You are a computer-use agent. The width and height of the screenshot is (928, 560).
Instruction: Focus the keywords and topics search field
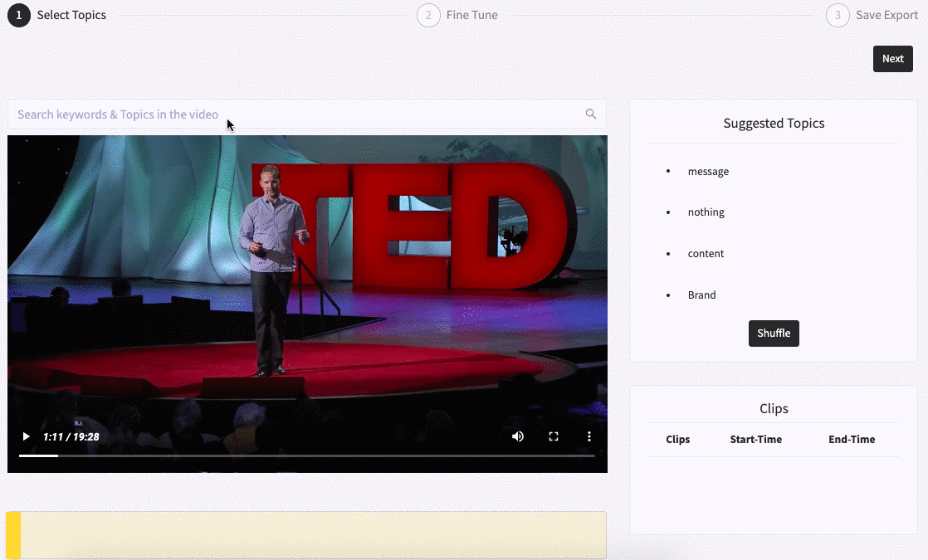click(306, 114)
